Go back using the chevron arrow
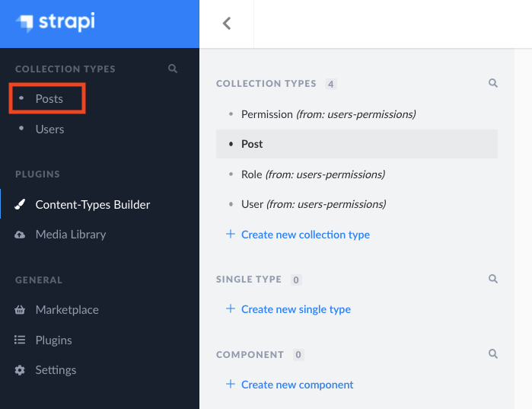 227,24
